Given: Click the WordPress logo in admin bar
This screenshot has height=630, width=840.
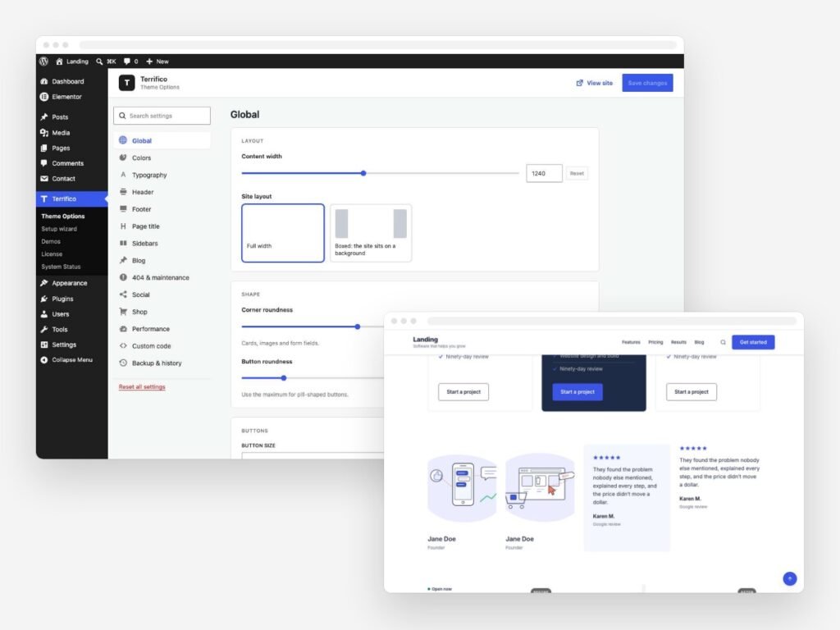Looking at the screenshot, I should pyautogui.click(x=44, y=61).
